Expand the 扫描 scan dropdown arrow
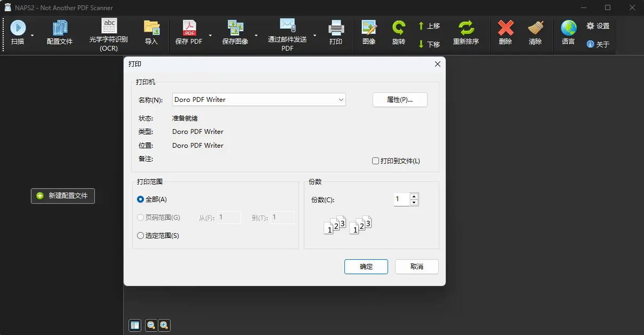The image size is (644, 335). tap(32, 35)
